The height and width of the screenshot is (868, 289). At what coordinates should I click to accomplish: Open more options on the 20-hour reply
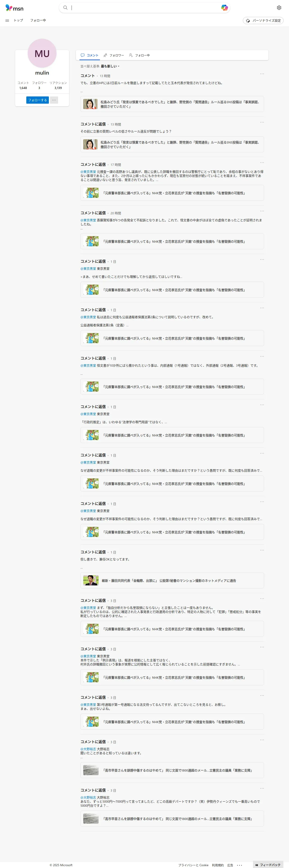pyautogui.click(x=262, y=211)
